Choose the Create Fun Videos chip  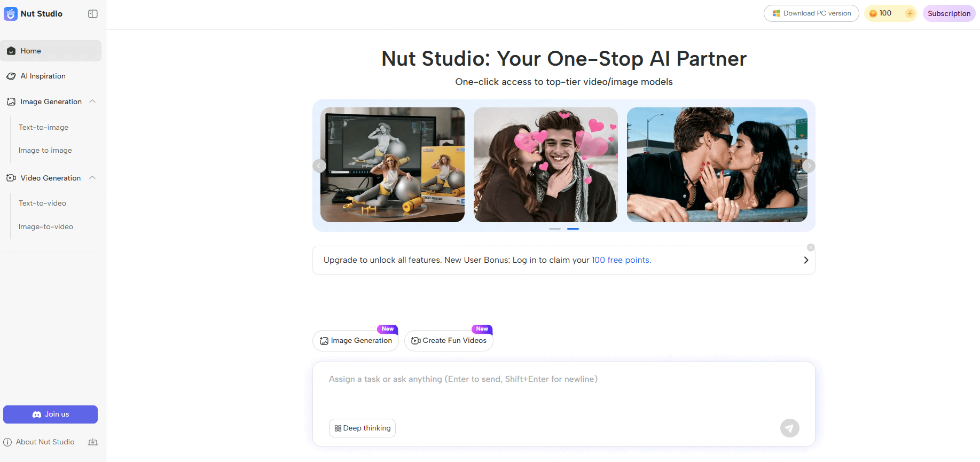(449, 341)
